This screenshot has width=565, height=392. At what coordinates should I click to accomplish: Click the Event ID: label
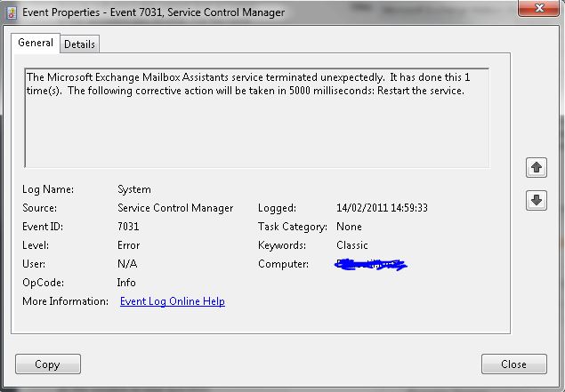tap(43, 227)
